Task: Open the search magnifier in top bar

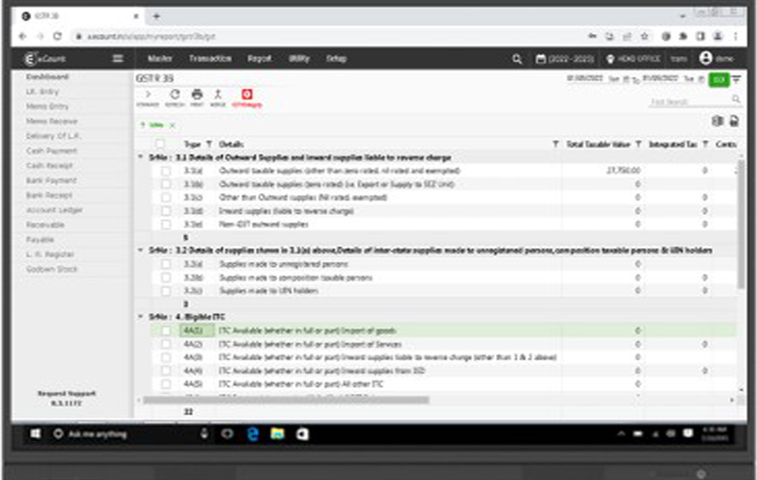Action: 517,59
